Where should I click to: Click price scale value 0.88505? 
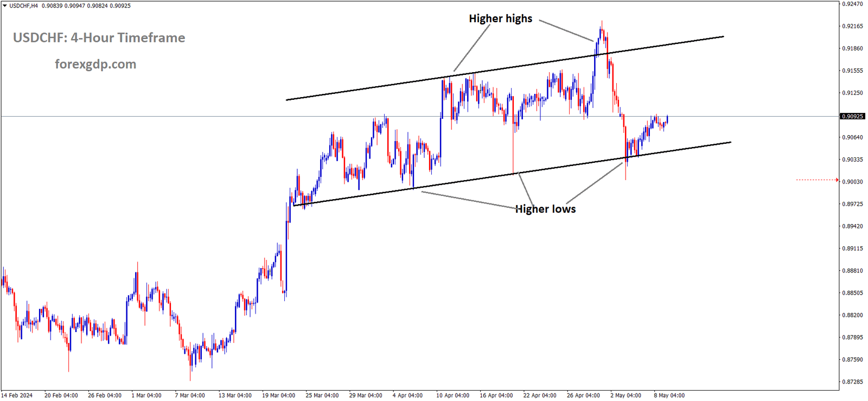(852, 293)
